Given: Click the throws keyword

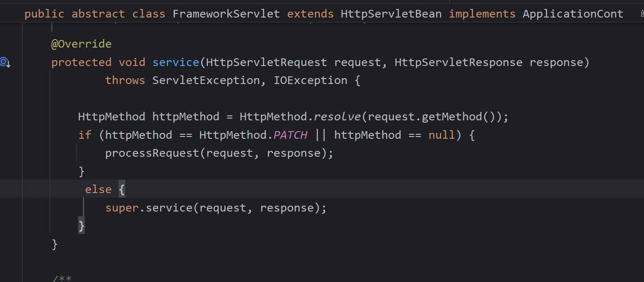Looking at the screenshot, I should tap(125, 80).
